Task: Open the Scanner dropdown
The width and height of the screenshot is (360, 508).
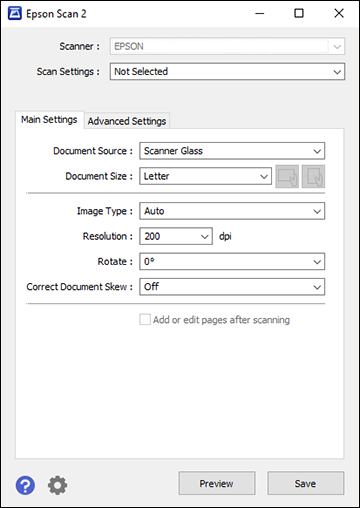Action: tap(227, 46)
